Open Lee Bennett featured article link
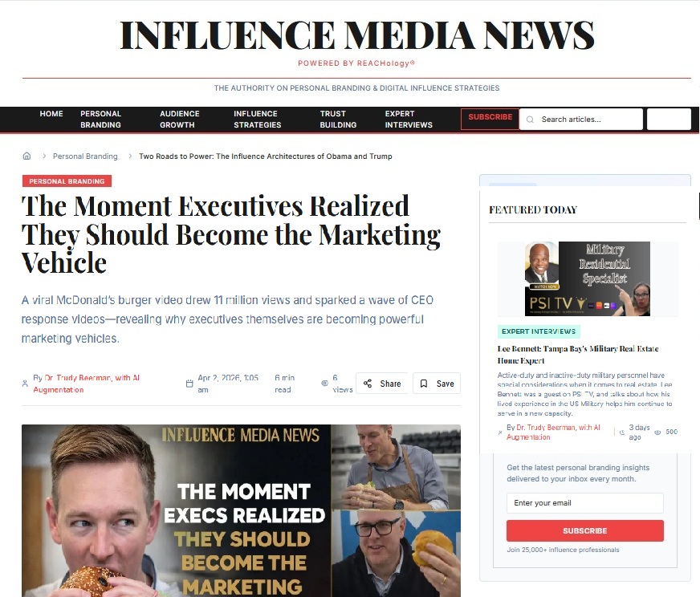Image resolution: width=700 pixels, height=597 pixels. point(578,355)
